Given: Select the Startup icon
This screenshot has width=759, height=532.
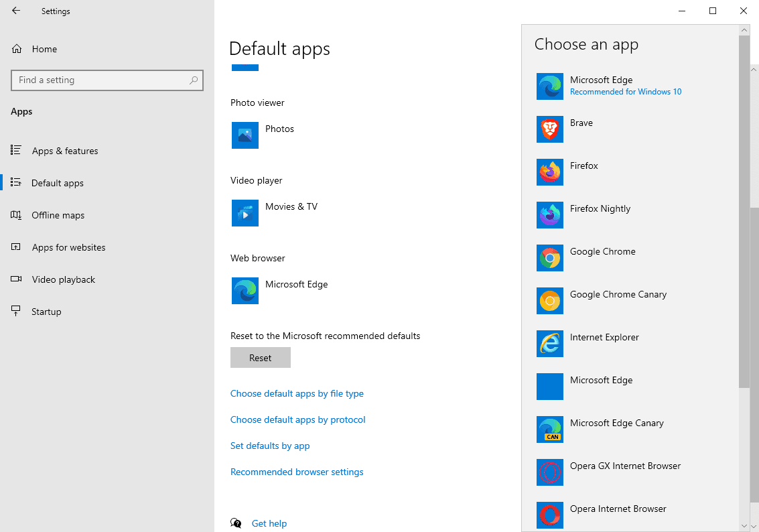Looking at the screenshot, I should (x=16, y=312).
